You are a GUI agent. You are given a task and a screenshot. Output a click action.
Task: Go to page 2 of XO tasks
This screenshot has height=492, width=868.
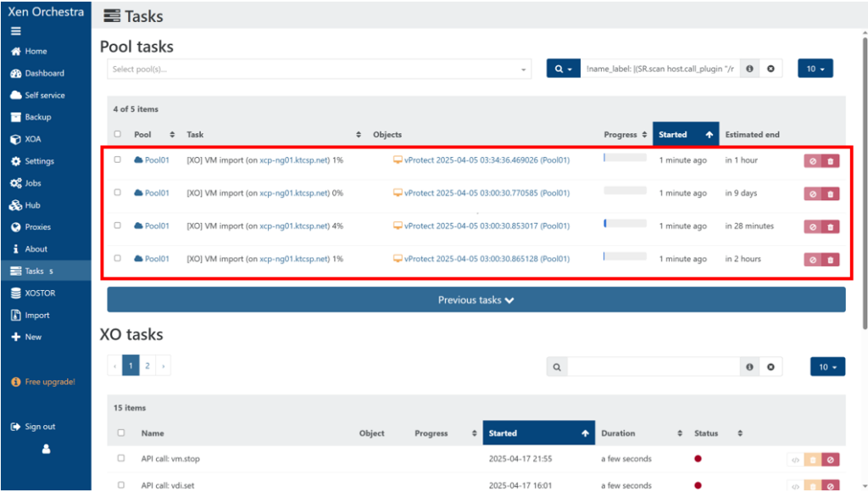point(147,366)
